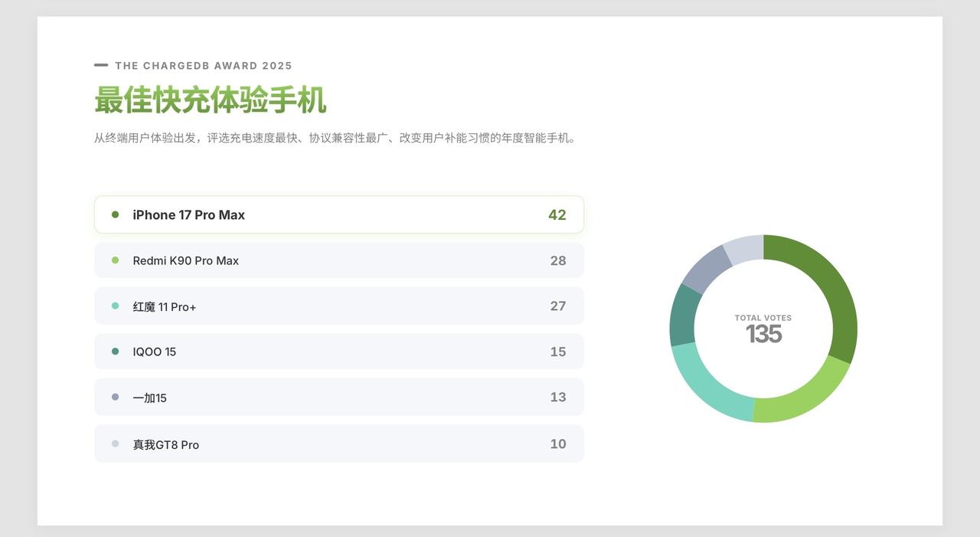Click the light green dot beside Redmi K90
Screen dimensions: 980x537
click(x=116, y=260)
